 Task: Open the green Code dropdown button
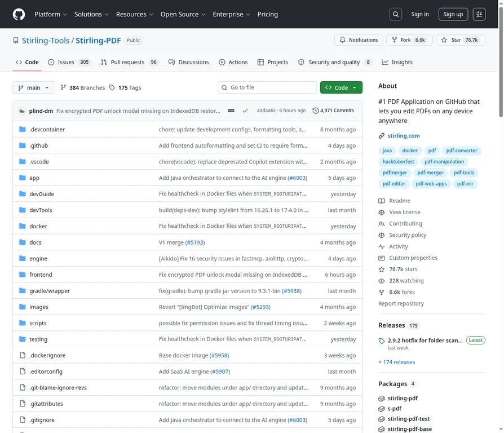pyautogui.click(x=341, y=87)
